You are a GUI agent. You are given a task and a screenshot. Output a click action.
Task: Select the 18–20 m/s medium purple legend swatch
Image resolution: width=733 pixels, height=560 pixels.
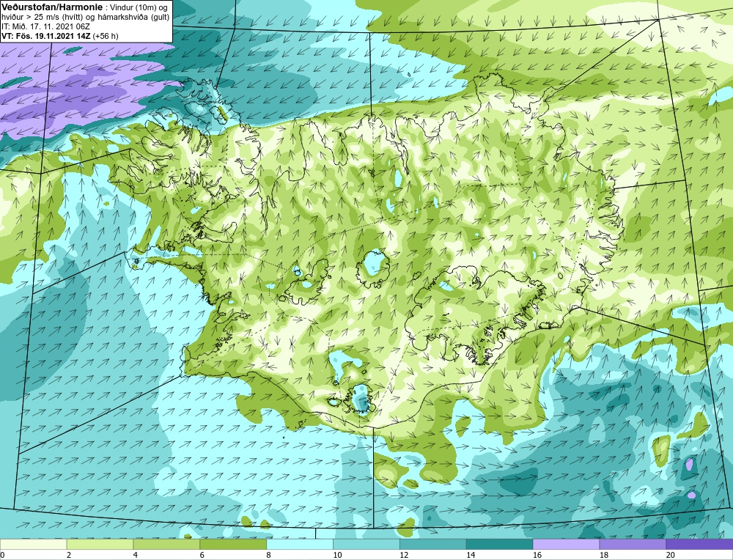[x=633, y=544]
